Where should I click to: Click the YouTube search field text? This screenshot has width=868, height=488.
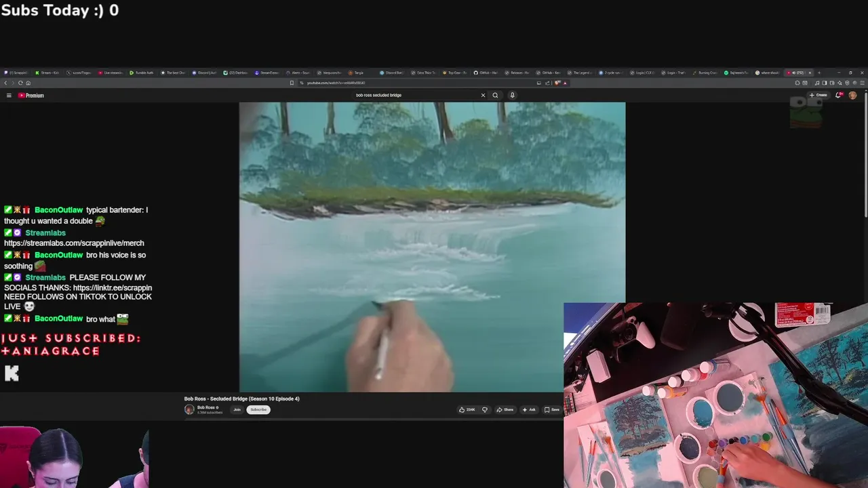tap(378, 95)
